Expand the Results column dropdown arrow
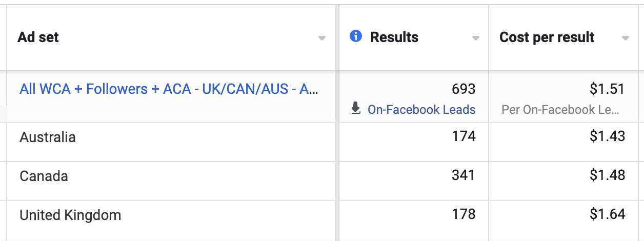The height and width of the screenshot is (241, 644). tap(476, 38)
